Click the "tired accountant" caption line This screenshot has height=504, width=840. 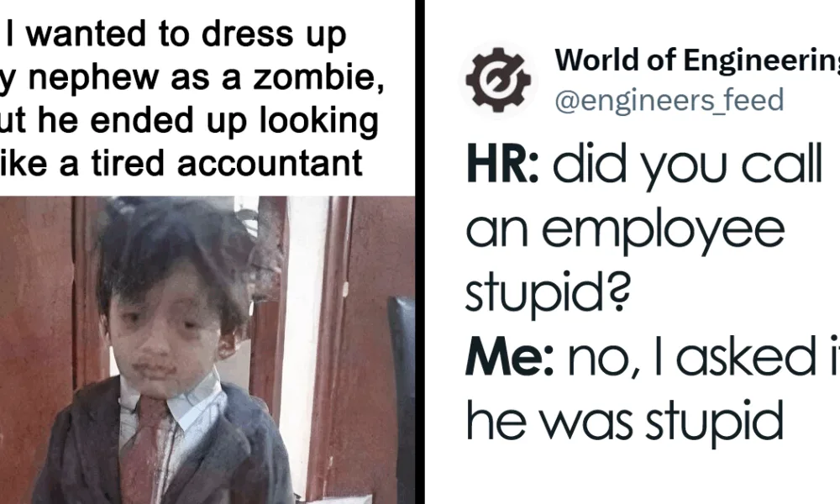(x=181, y=163)
